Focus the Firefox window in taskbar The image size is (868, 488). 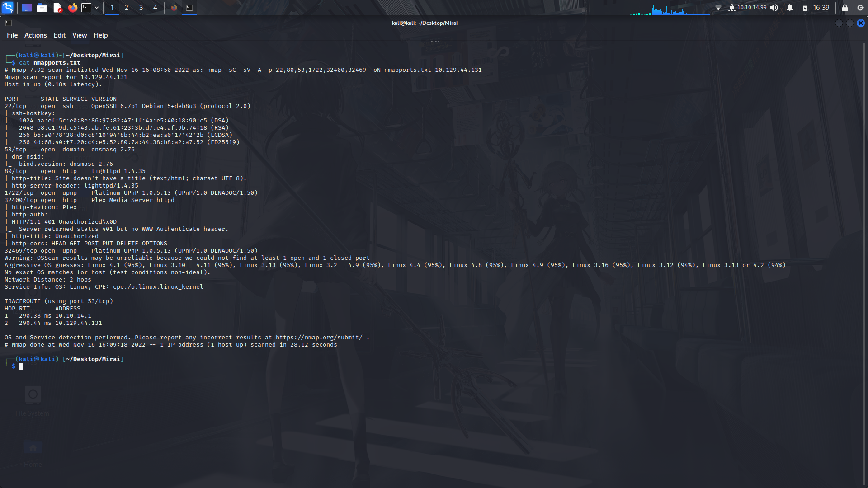pyautogui.click(x=174, y=8)
